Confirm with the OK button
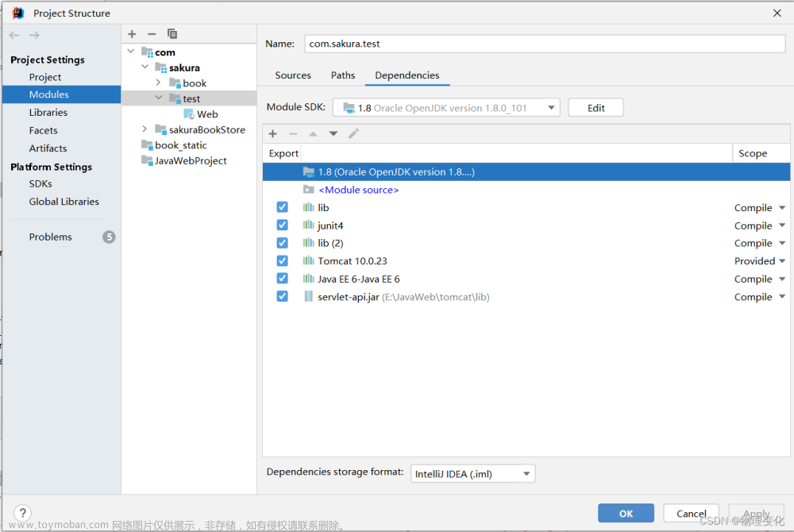 click(x=626, y=513)
